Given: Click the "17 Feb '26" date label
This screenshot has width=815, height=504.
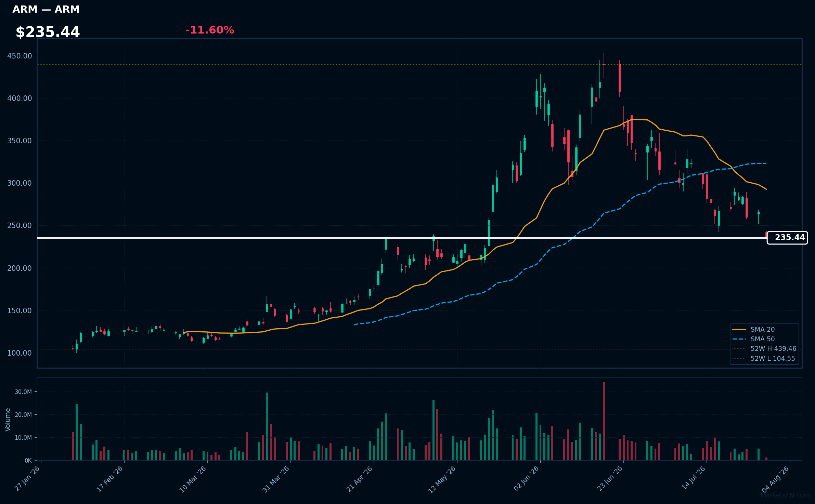Looking at the screenshot, I should (x=109, y=479).
